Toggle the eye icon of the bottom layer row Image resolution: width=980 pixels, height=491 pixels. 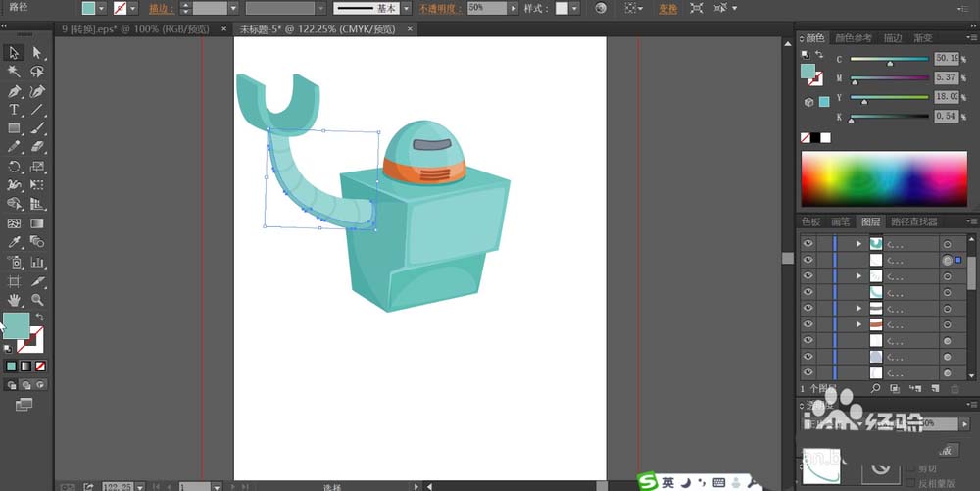(808, 372)
